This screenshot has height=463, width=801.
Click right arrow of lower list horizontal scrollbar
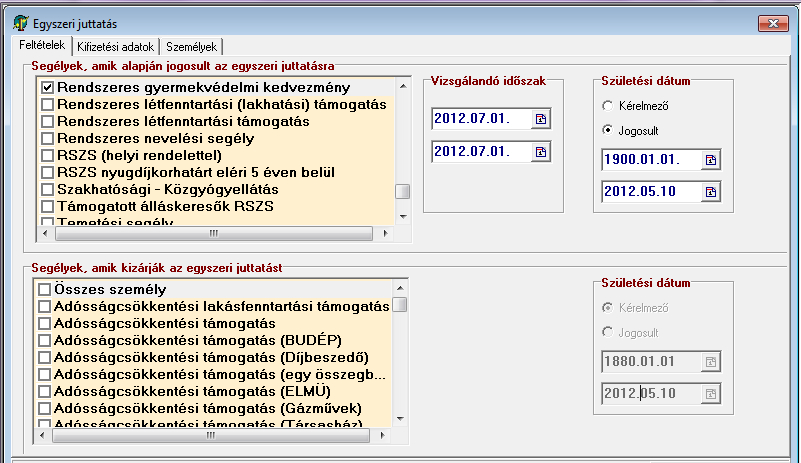(383, 435)
